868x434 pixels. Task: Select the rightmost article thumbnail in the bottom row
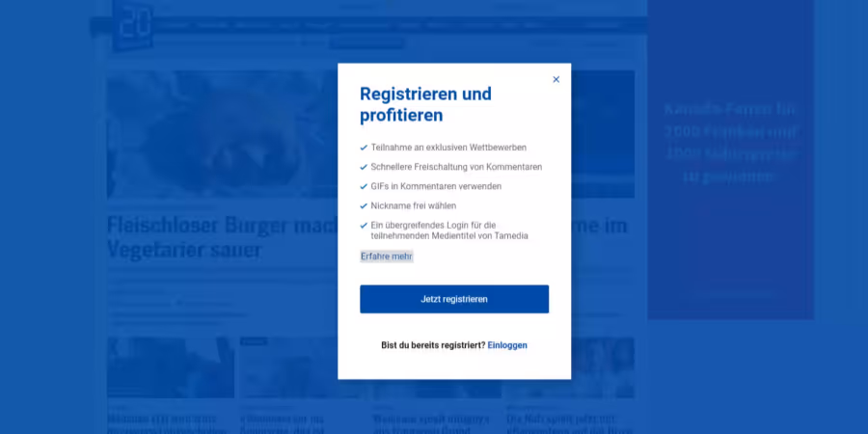603,367
